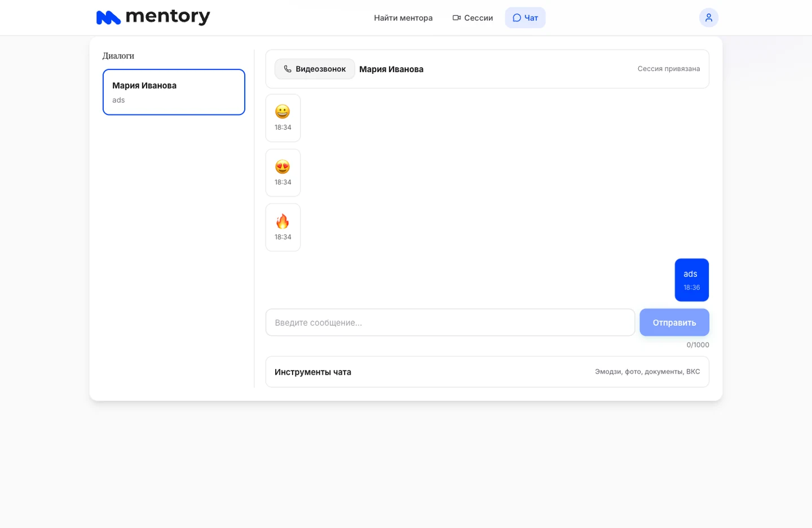Open the user profile icon

[708, 17]
